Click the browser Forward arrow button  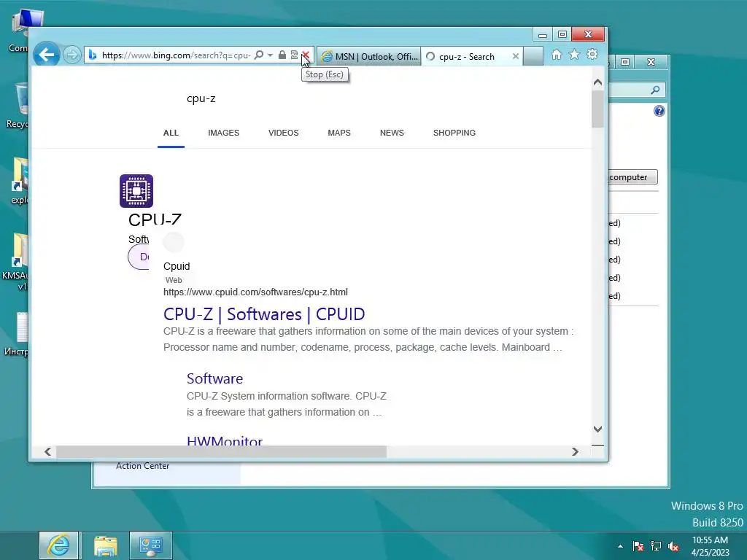72,55
